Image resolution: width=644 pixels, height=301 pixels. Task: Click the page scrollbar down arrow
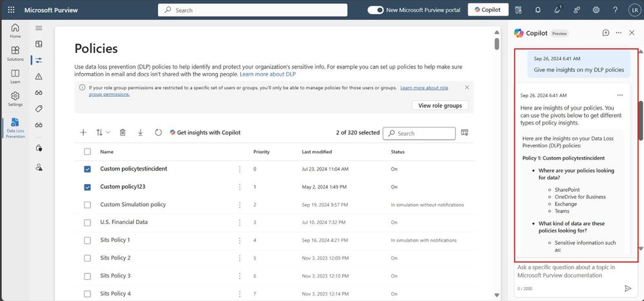(497, 295)
